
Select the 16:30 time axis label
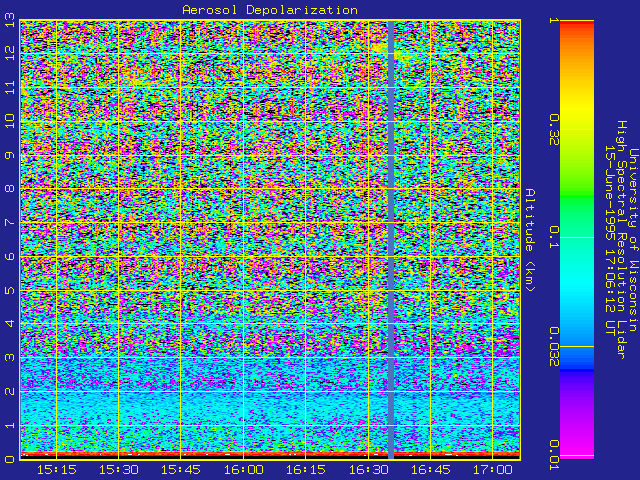pyautogui.click(x=368, y=470)
